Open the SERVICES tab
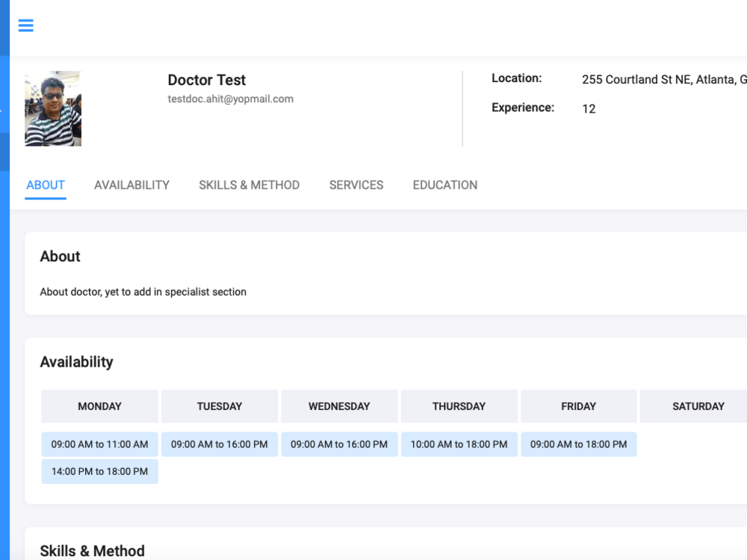This screenshot has height=560, width=747. point(356,184)
